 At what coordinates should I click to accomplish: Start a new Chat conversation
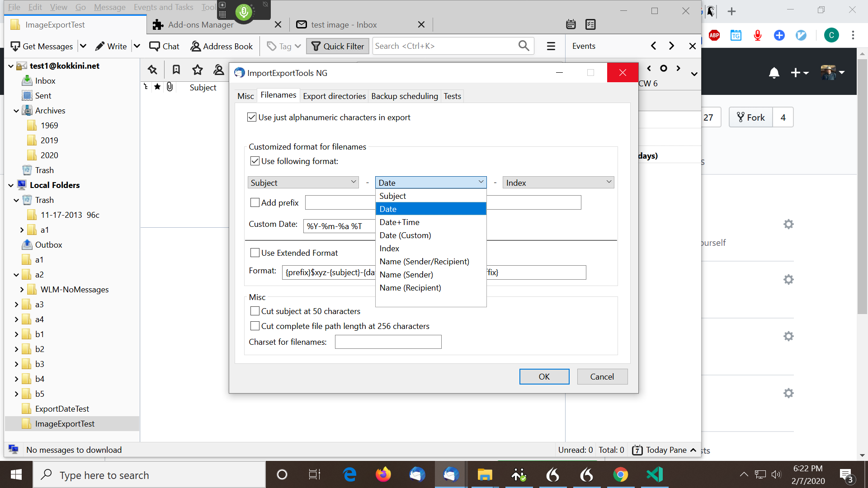(164, 46)
